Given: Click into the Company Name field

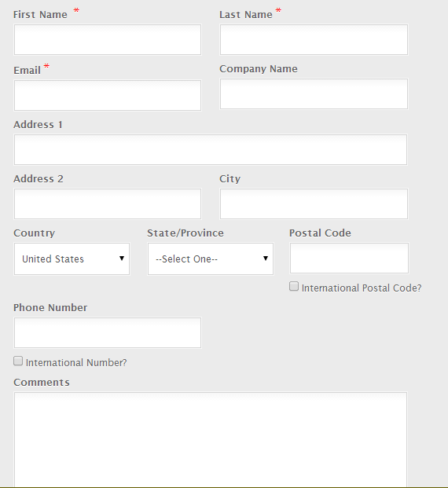Looking at the screenshot, I should pos(314,94).
